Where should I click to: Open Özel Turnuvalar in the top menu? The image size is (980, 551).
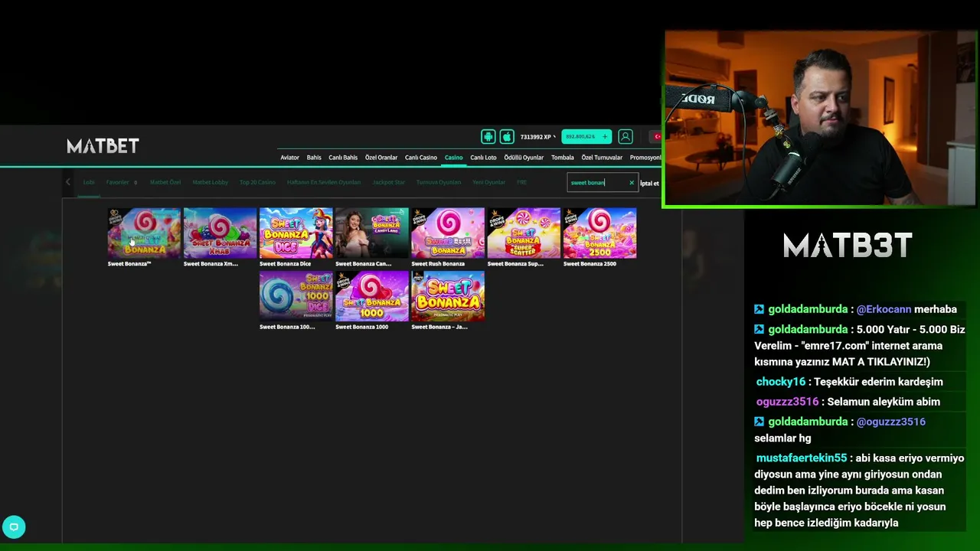click(602, 158)
